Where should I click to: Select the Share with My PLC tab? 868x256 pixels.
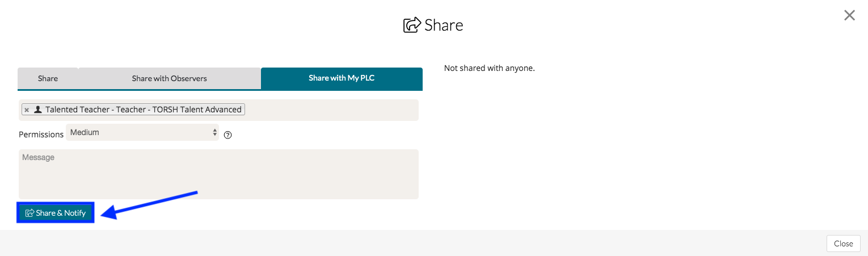[x=342, y=78]
